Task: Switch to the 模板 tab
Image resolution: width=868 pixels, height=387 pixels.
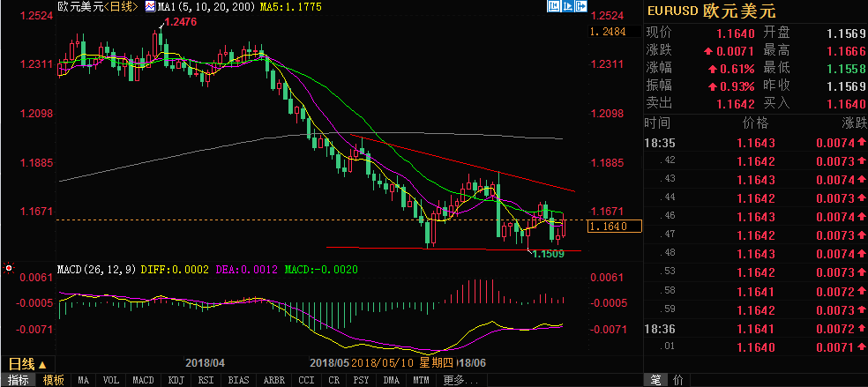Action: coord(54,381)
